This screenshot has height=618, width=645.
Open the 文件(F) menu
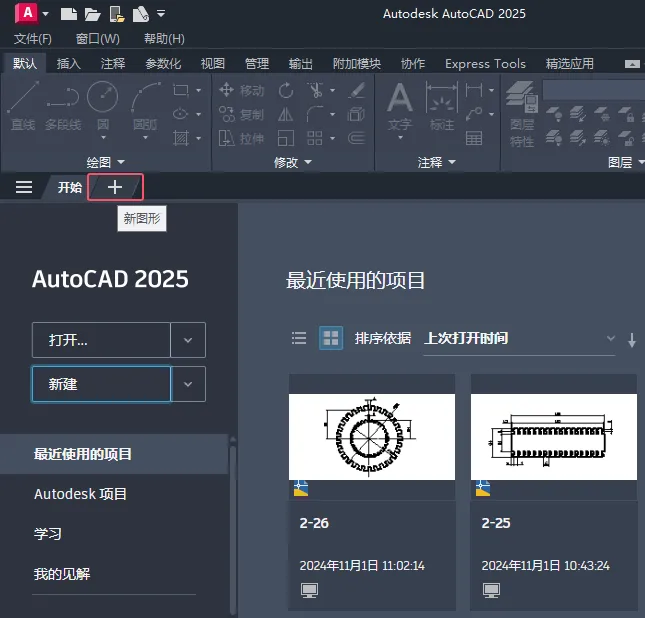click(x=32, y=39)
